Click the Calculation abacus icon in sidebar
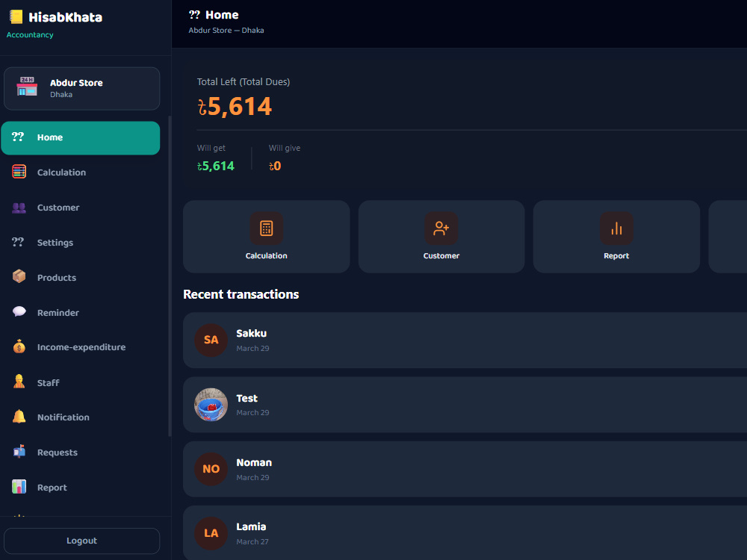747x560 pixels. (x=19, y=172)
